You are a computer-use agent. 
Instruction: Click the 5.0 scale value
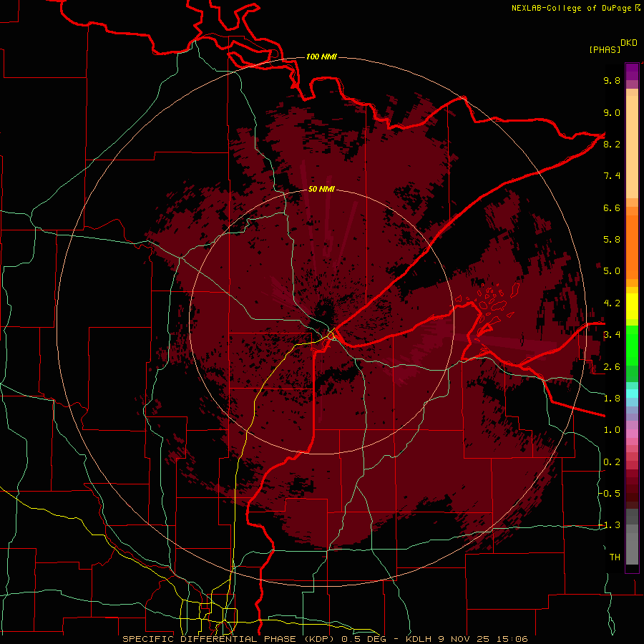[x=612, y=271]
